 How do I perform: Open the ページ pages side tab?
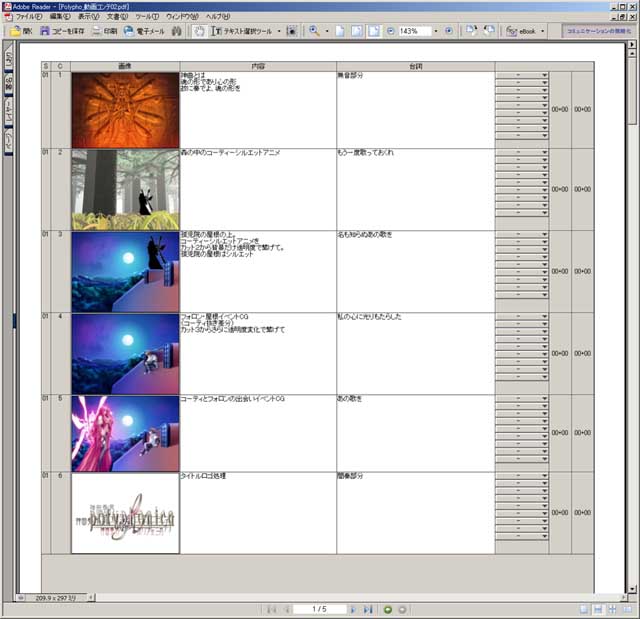[x=9, y=141]
